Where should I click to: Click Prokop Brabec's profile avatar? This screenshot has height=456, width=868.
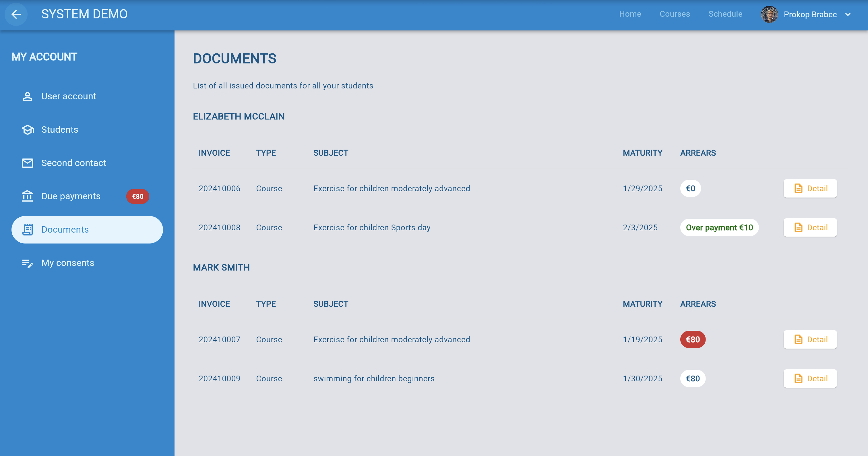[769, 14]
